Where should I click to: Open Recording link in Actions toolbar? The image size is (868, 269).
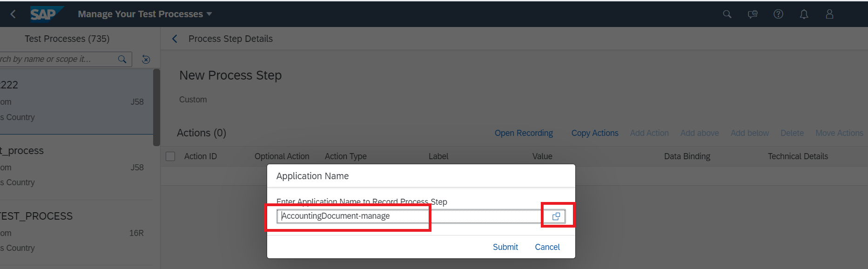coord(524,133)
